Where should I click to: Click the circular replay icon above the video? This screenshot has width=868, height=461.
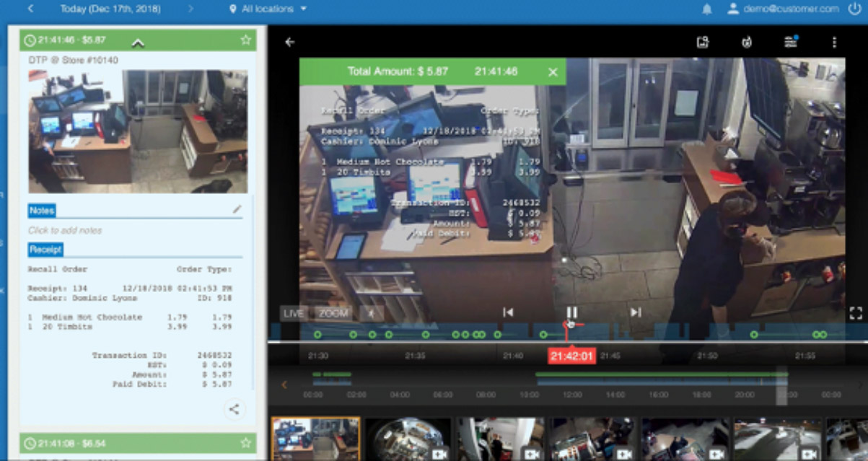coord(747,42)
